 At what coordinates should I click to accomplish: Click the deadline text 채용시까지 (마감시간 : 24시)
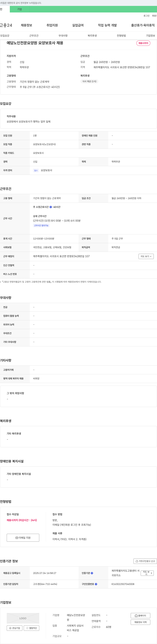coord(22,520)
